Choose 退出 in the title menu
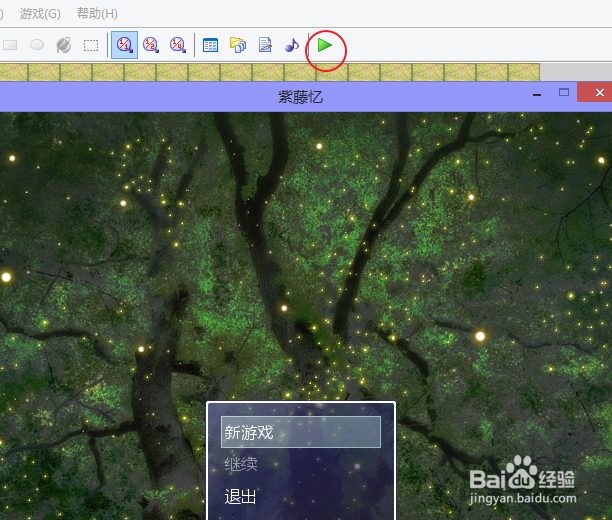612x520 pixels. tap(240, 497)
